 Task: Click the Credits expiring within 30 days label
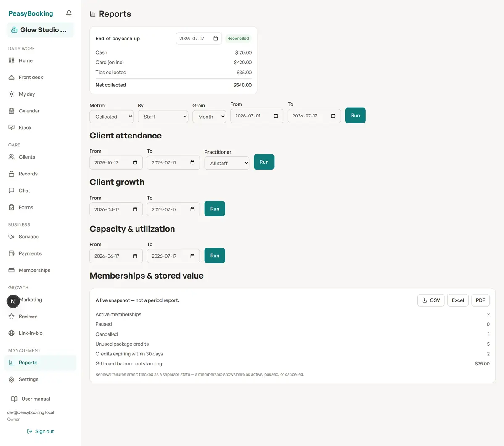tap(129, 354)
